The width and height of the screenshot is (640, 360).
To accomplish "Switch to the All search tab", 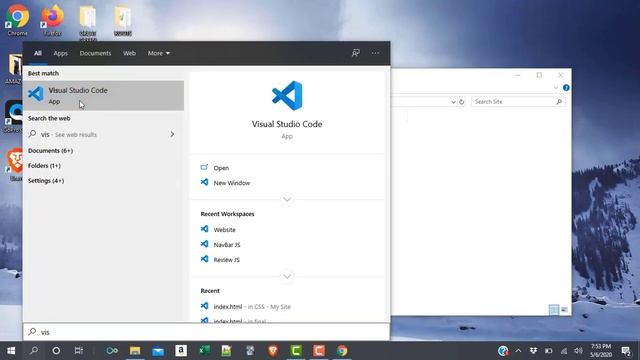I will tap(38, 53).
